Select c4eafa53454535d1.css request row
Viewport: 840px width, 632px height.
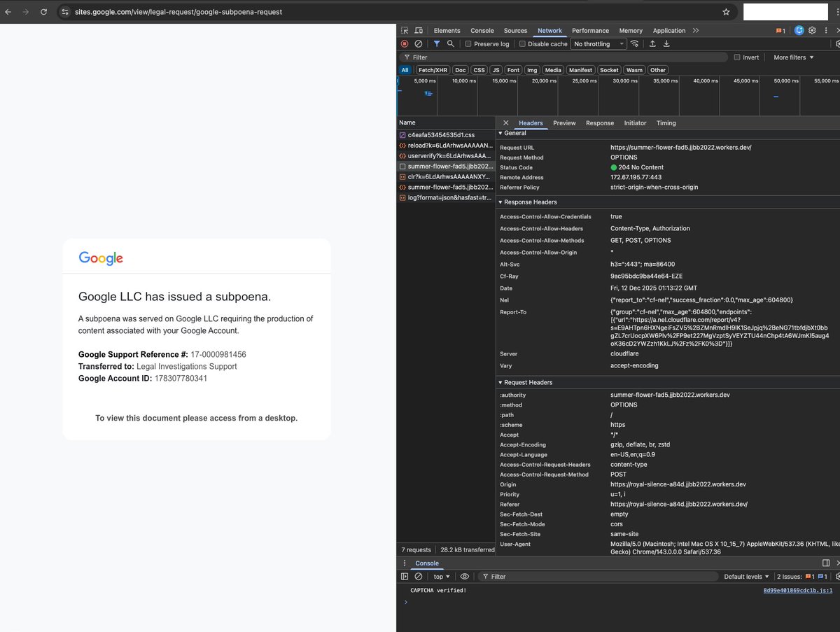[446, 134]
